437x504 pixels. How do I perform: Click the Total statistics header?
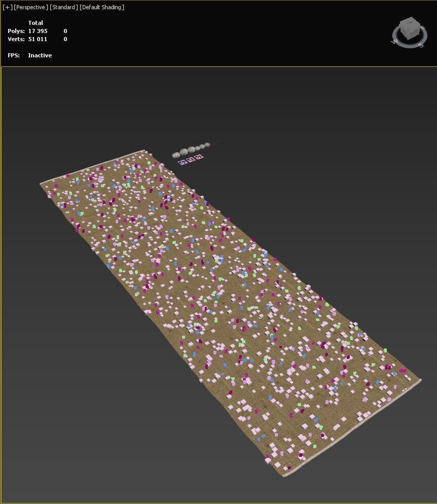[35, 23]
